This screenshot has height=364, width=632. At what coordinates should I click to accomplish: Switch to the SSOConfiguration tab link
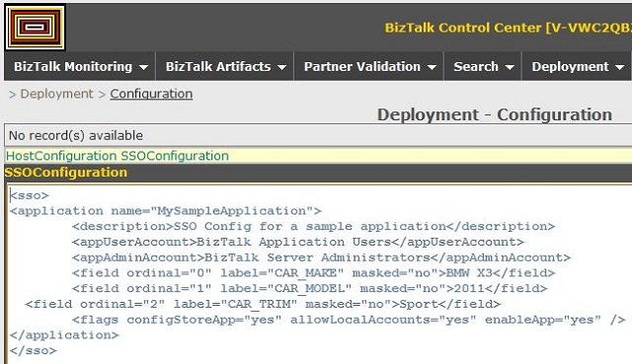175,156
